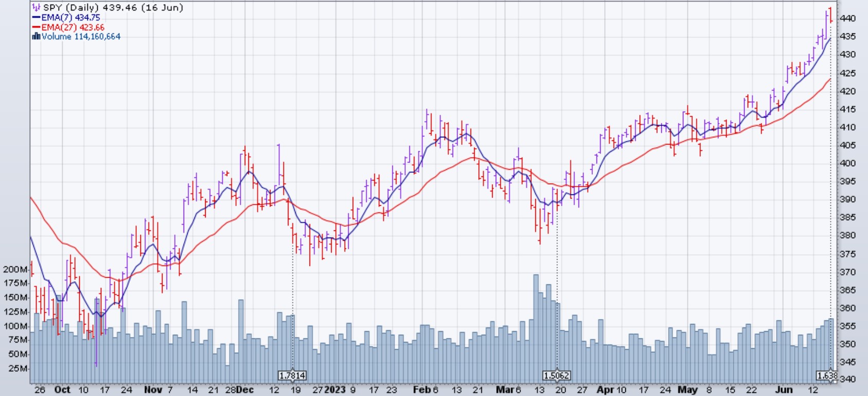Click the EMA(7) 434.75 legend label
The height and width of the screenshot is (396, 868).
tap(70, 17)
